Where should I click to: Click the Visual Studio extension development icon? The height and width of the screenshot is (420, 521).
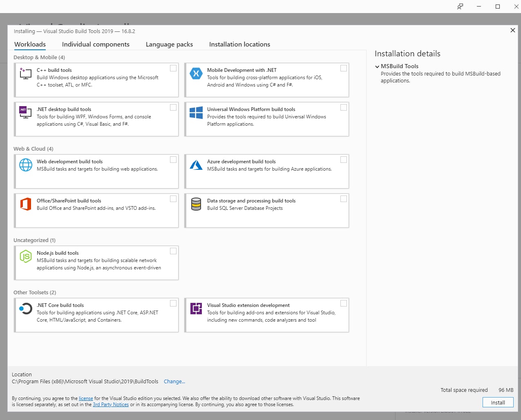(196, 309)
